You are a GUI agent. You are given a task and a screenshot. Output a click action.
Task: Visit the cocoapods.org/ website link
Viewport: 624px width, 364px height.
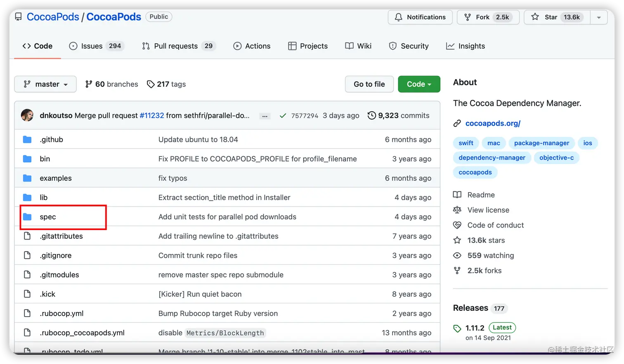click(x=493, y=124)
